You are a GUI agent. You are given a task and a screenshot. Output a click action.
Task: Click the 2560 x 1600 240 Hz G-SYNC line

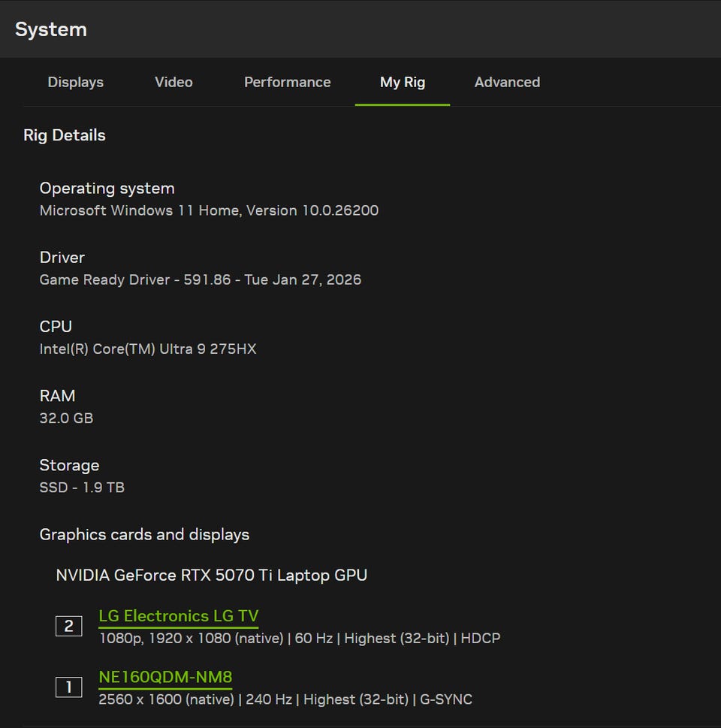pyautogui.click(x=285, y=699)
